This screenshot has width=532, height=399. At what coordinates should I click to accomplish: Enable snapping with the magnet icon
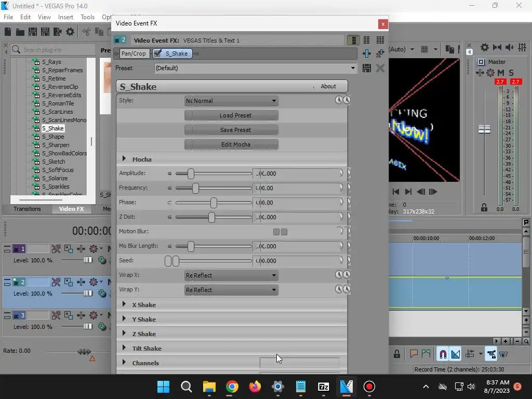click(x=443, y=354)
